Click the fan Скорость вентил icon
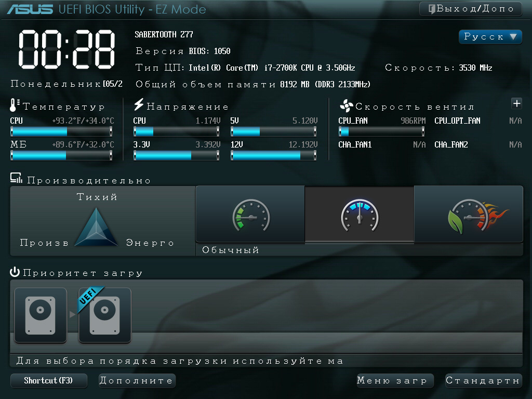This screenshot has height=399, width=532. tap(346, 106)
